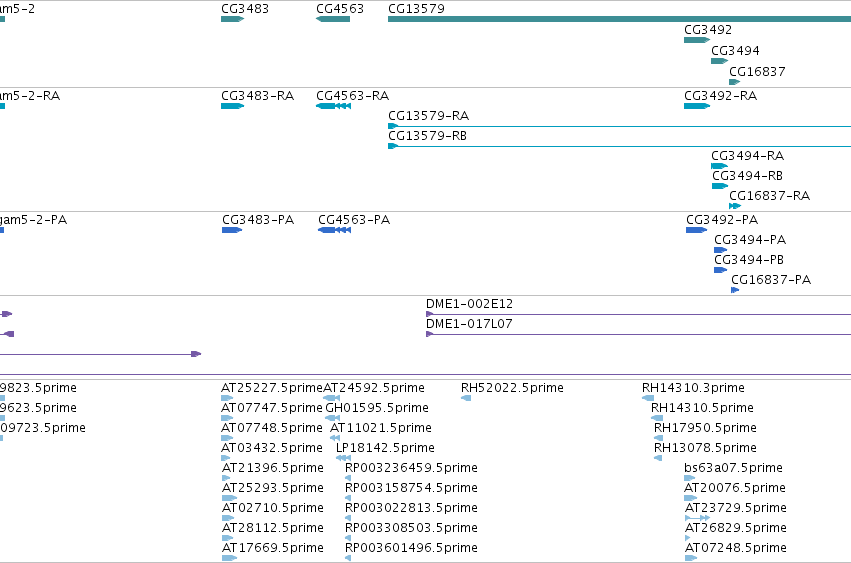Screen dimensions: 851x563
Task: Click the bs63a07.5prime EST label
Action: pos(733,468)
